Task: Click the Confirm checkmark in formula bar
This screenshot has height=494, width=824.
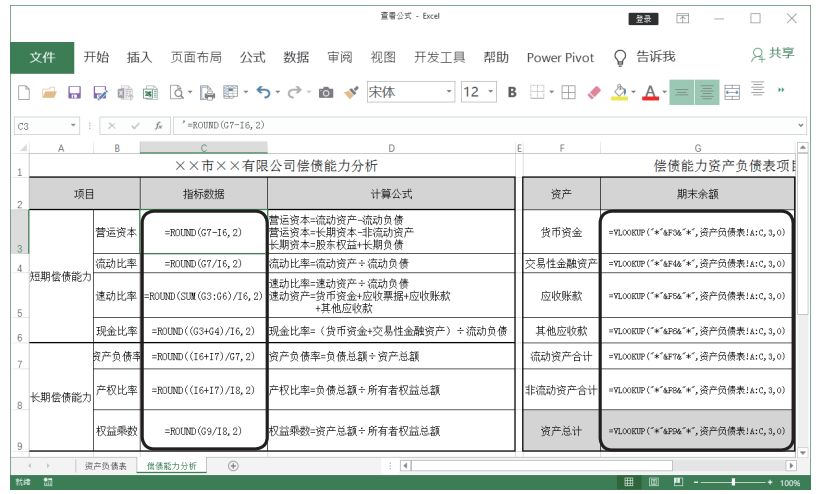Action: (135, 126)
